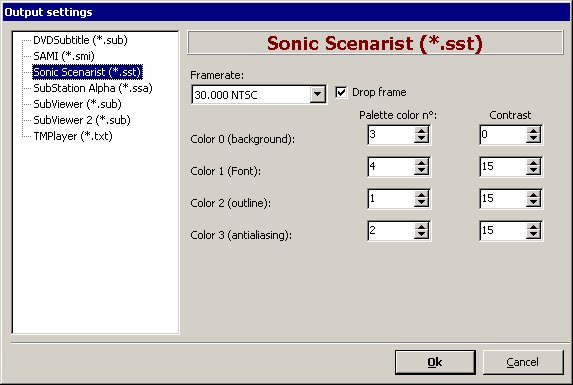Click Color 0 background contrast field
Image resolution: width=573 pixels, height=385 pixels.
click(x=503, y=134)
